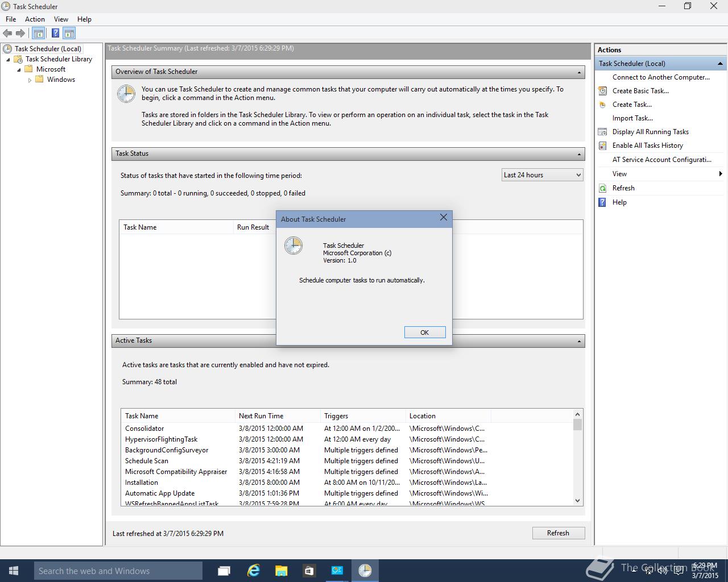Image resolution: width=728 pixels, height=582 pixels.
Task: Sort by Task Name column in Active Tasks
Action: click(178, 416)
